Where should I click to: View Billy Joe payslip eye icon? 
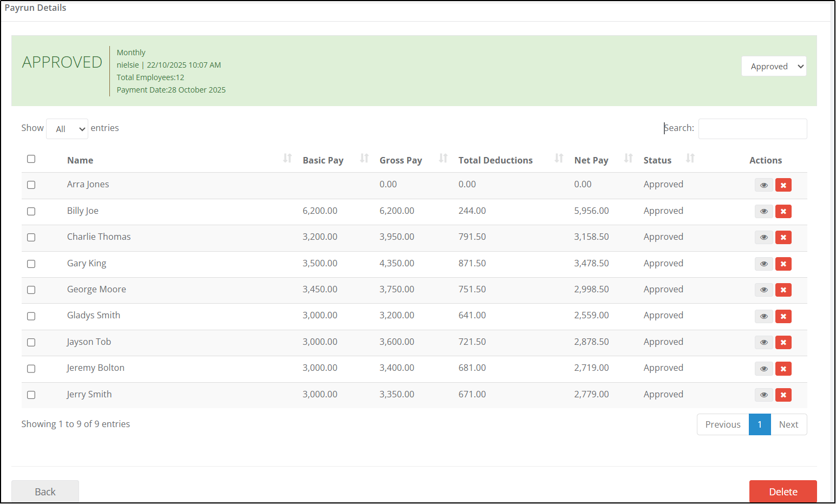[x=764, y=211]
